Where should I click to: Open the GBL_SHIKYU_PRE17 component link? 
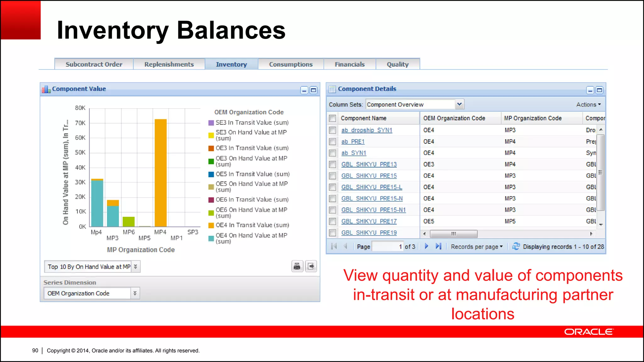pyautogui.click(x=369, y=222)
